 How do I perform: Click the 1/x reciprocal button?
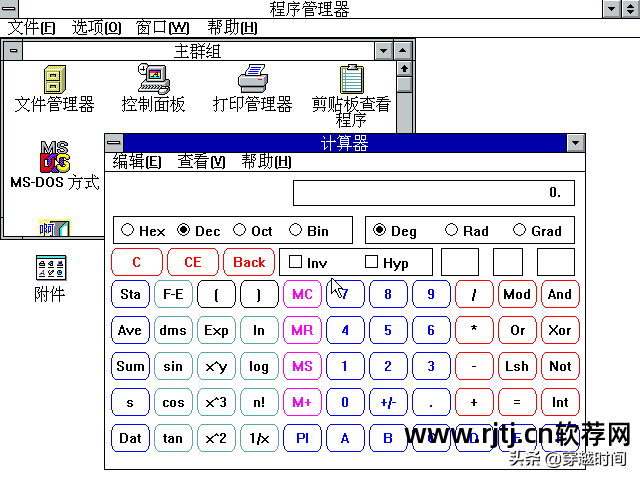click(x=259, y=438)
